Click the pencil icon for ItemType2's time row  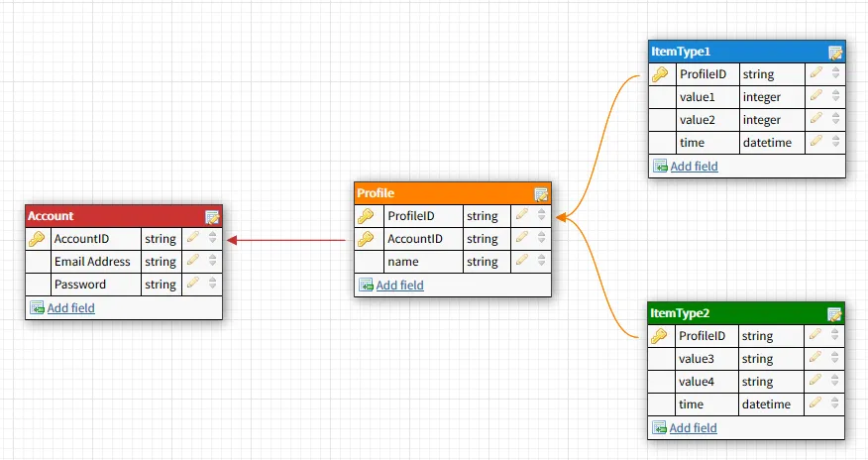(814, 402)
